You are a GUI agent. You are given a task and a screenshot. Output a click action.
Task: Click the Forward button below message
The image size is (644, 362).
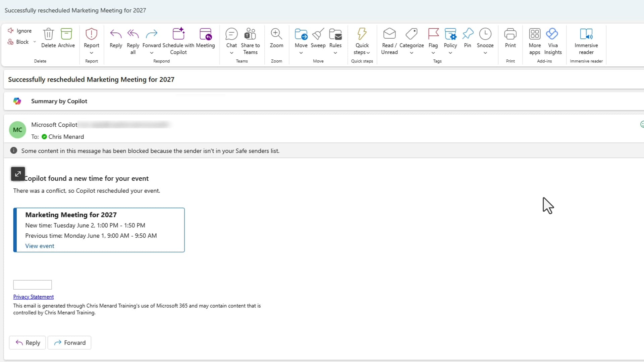coord(69,343)
